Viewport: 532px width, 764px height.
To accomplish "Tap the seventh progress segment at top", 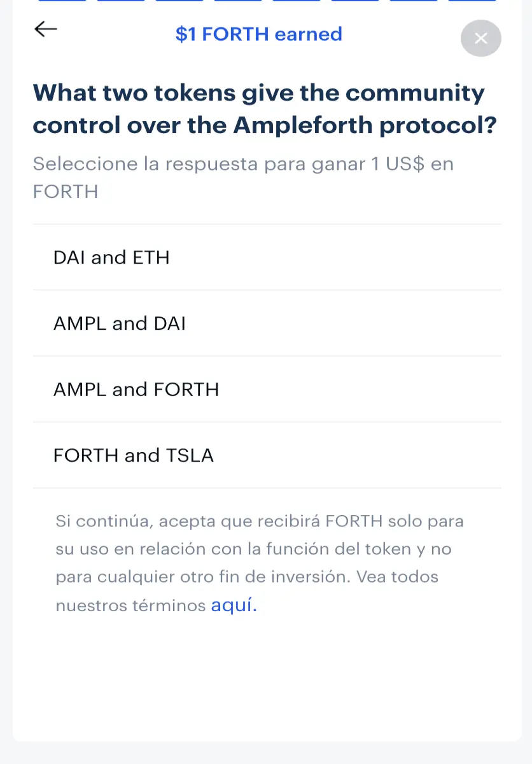I will pos(414,1).
